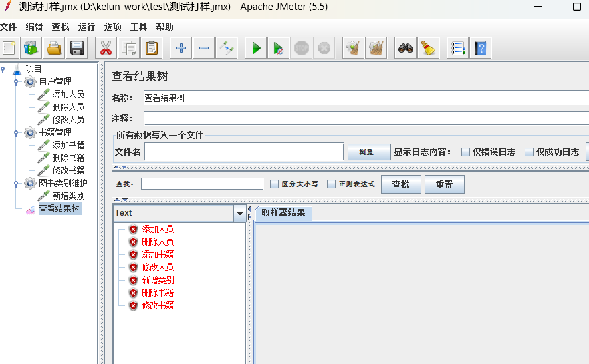This screenshot has width=589, height=364.
Task: Click failed result icon beside 修改书籍
Action: [133, 305]
